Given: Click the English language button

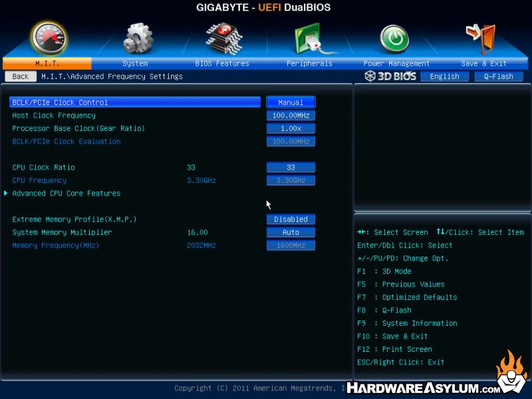Looking at the screenshot, I should 444,76.
